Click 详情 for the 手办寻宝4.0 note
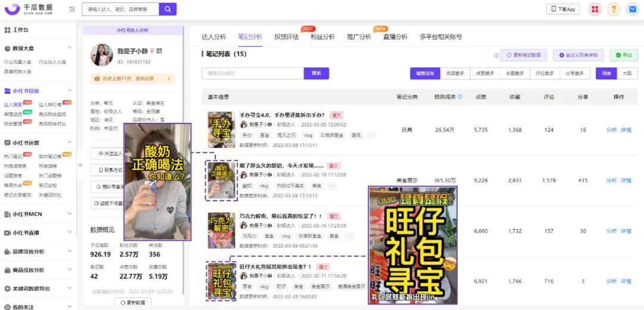 click(x=626, y=130)
